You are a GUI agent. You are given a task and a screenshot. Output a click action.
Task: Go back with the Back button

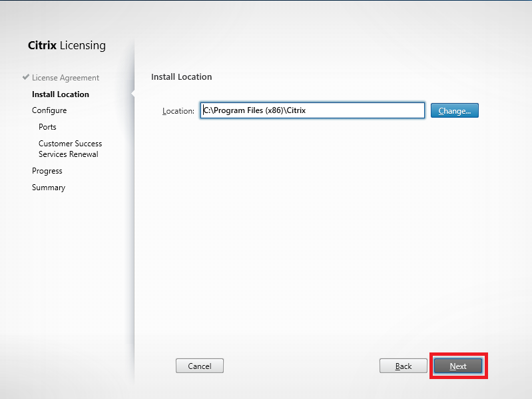(x=403, y=366)
